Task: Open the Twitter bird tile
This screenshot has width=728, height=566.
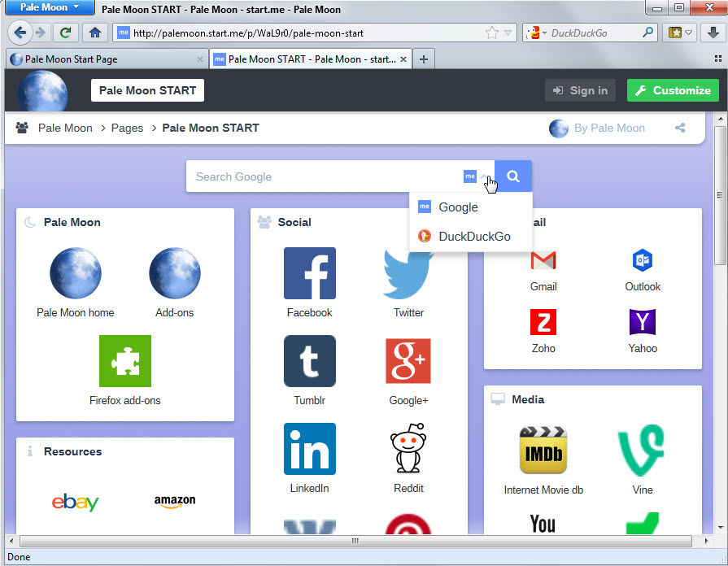Action: (x=408, y=274)
